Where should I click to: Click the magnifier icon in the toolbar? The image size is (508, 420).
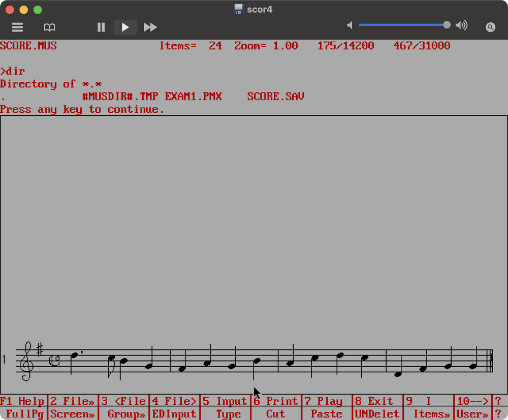tap(490, 27)
